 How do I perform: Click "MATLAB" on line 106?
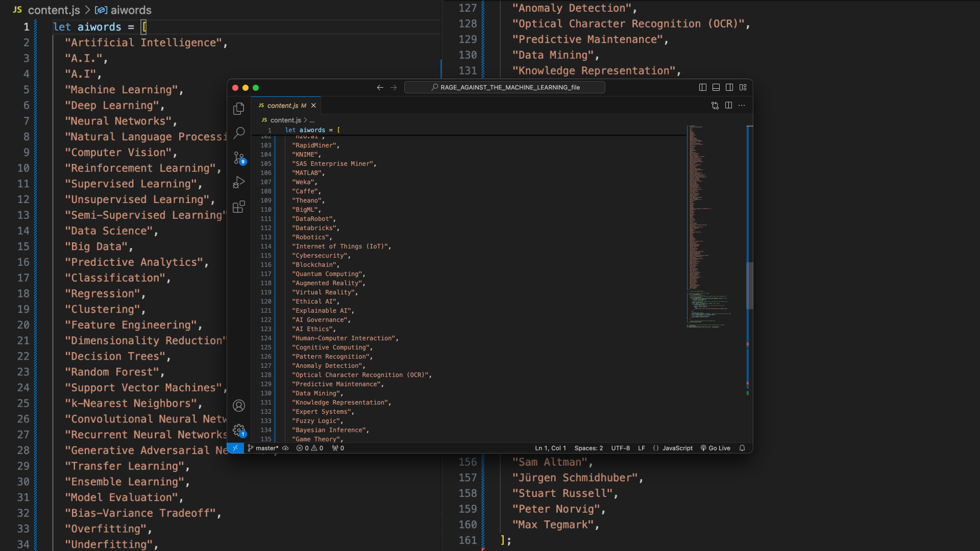[x=306, y=173]
